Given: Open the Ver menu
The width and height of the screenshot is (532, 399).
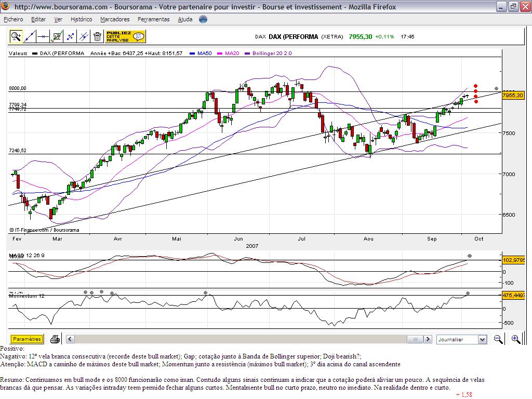Looking at the screenshot, I should pyautogui.click(x=58, y=19).
